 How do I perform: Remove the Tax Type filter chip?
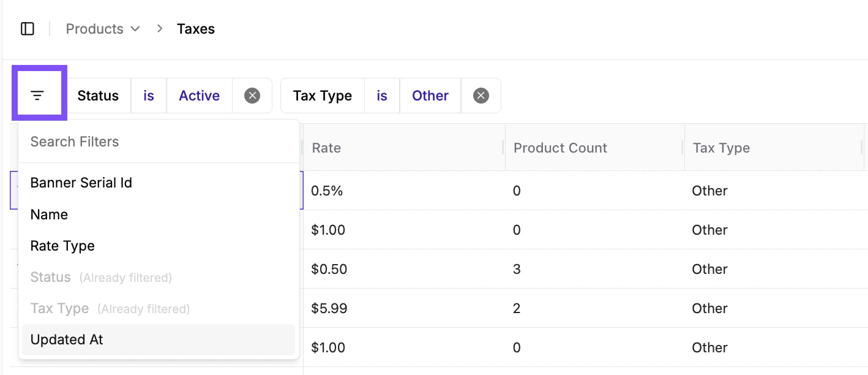click(481, 96)
